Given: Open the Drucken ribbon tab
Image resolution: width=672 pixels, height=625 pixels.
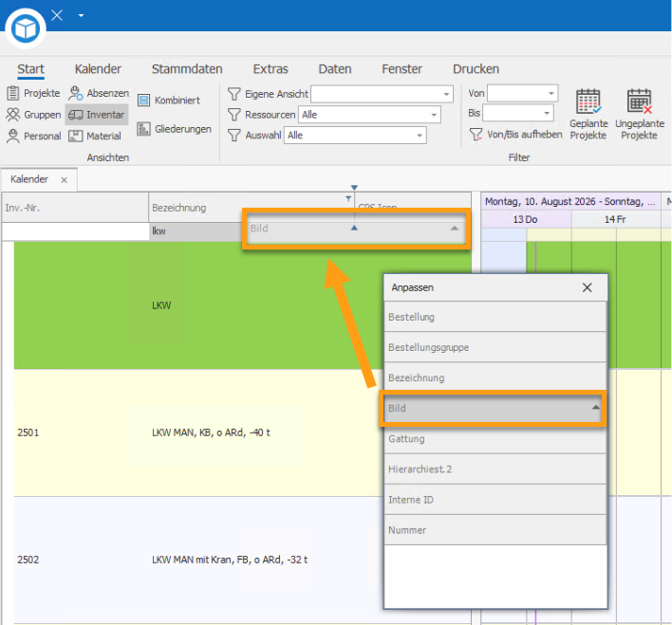Looking at the screenshot, I should (476, 69).
